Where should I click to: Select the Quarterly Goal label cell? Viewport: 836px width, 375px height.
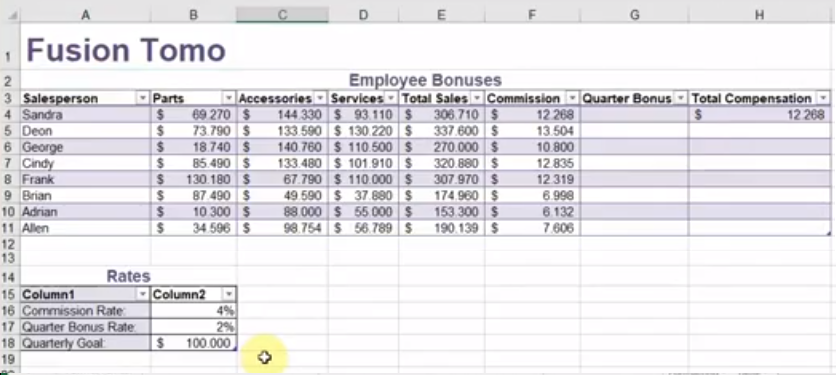[x=85, y=344]
